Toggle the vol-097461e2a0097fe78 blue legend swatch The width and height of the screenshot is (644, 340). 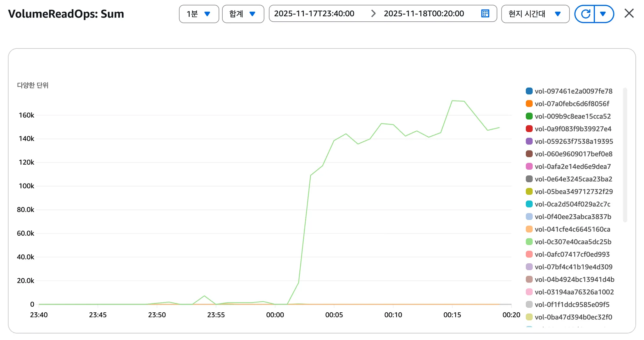click(529, 91)
